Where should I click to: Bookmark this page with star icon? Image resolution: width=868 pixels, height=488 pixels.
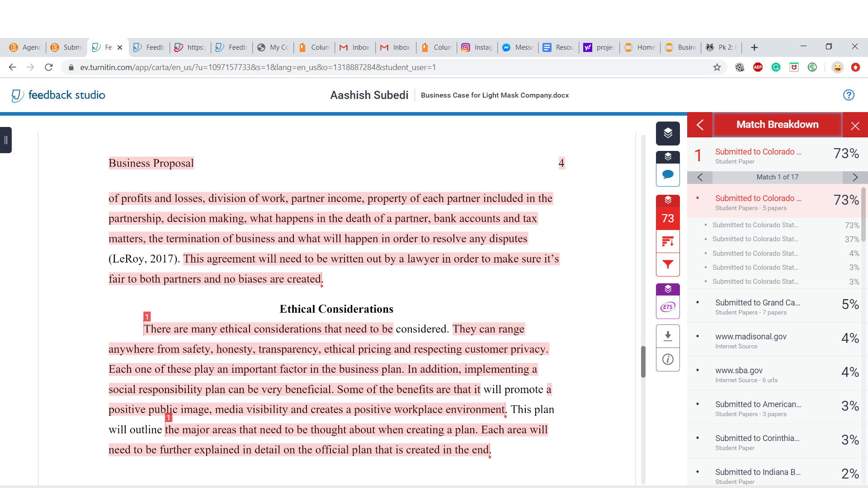pos(717,67)
